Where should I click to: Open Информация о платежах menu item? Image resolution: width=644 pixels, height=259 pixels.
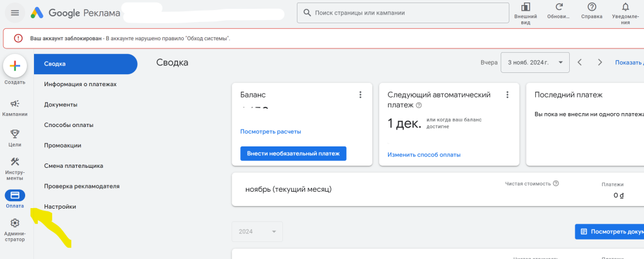pyautogui.click(x=80, y=84)
